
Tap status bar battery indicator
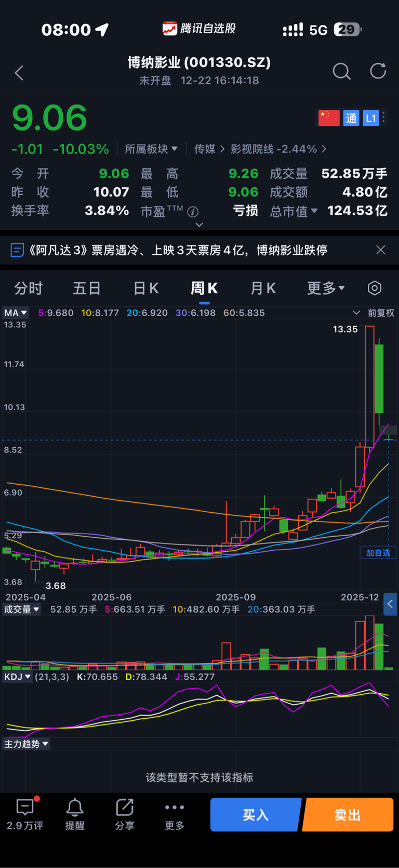pyautogui.click(x=347, y=30)
